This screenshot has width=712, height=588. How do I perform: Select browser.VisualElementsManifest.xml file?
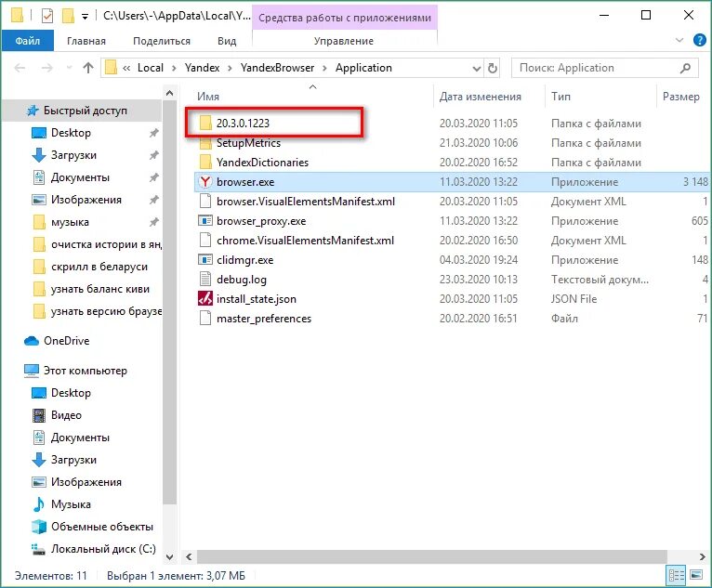coord(305,202)
